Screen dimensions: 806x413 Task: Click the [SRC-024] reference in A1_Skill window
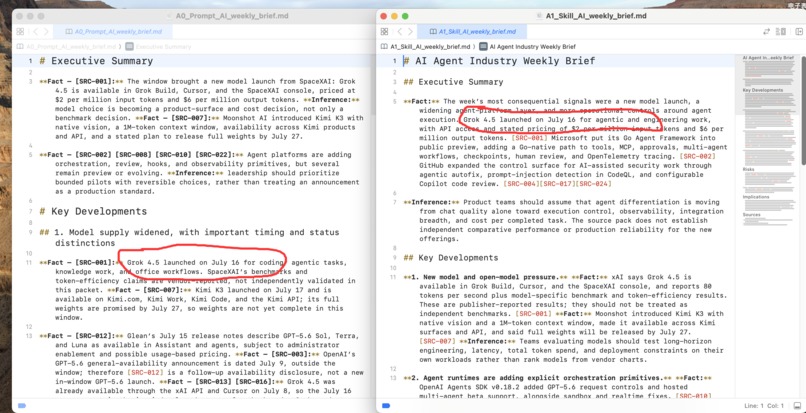pyautogui.click(x=593, y=184)
